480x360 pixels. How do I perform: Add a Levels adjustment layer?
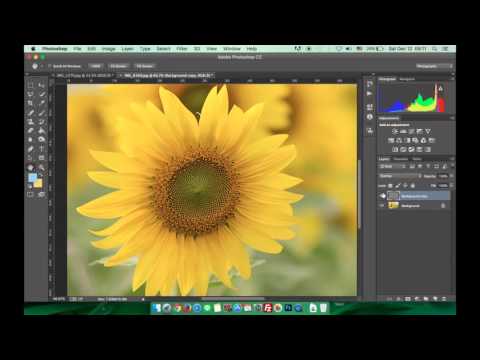click(403, 131)
